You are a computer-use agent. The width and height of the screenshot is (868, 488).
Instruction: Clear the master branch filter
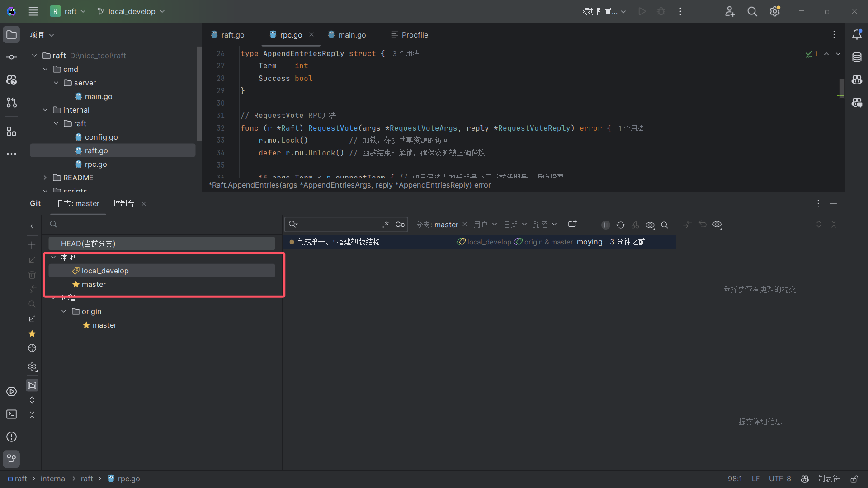[464, 225]
